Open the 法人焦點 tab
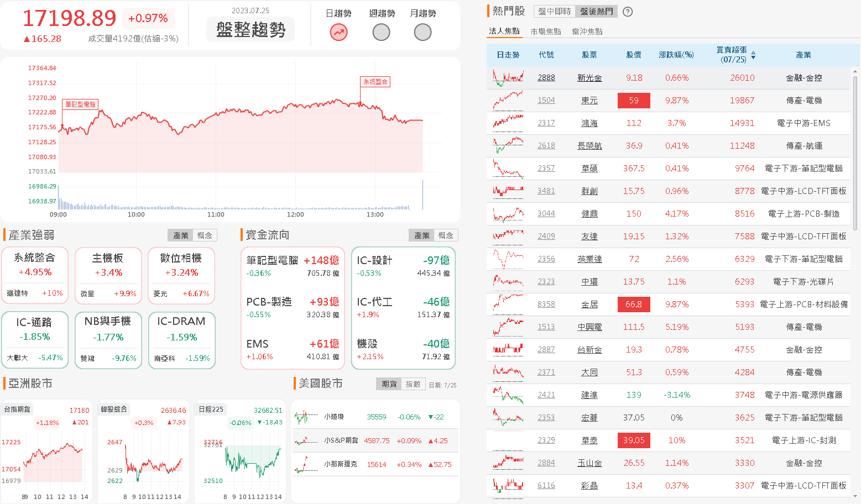The width and height of the screenshot is (861, 504). point(504,32)
